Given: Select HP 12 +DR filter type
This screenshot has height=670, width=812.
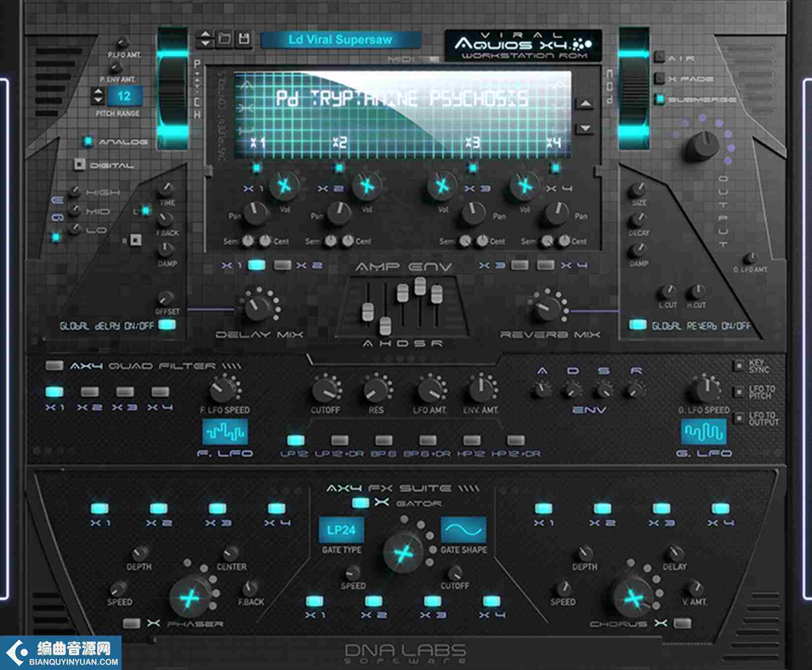Looking at the screenshot, I should pos(515,440).
